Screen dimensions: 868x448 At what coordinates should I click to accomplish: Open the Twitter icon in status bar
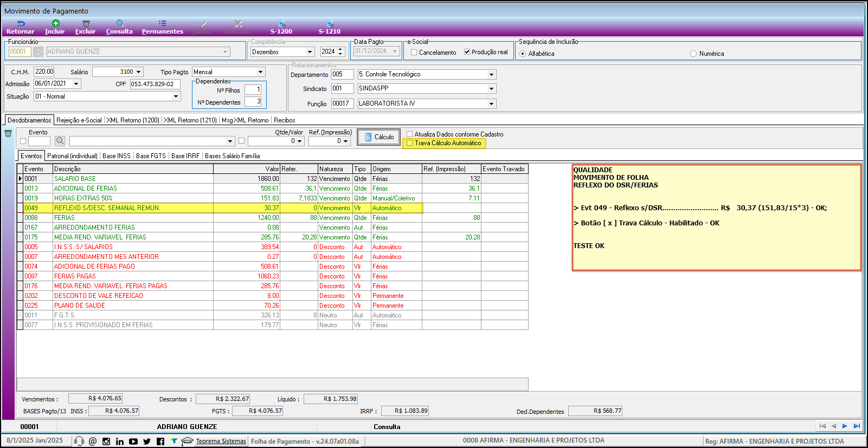[147, 441]
